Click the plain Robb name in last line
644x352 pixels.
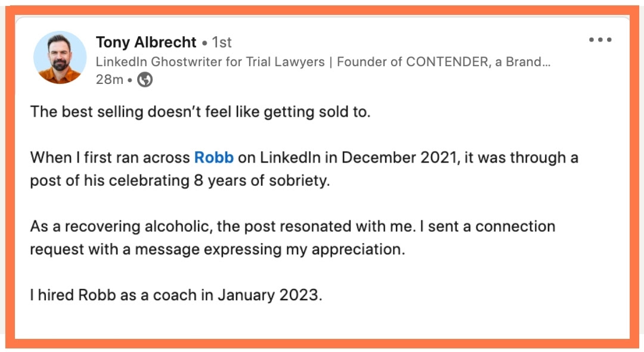coord(97,295)
